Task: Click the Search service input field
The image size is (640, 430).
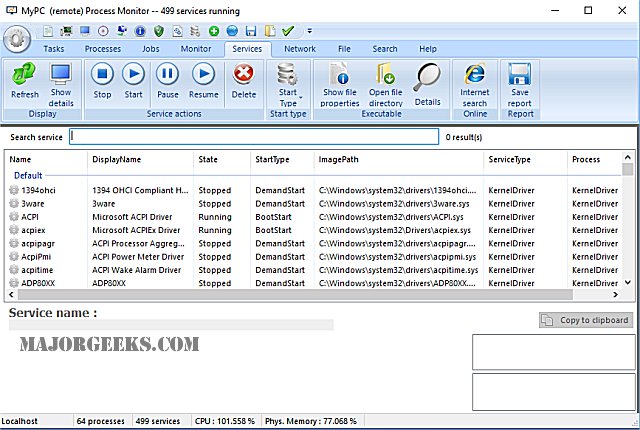Action: [254, 137]
